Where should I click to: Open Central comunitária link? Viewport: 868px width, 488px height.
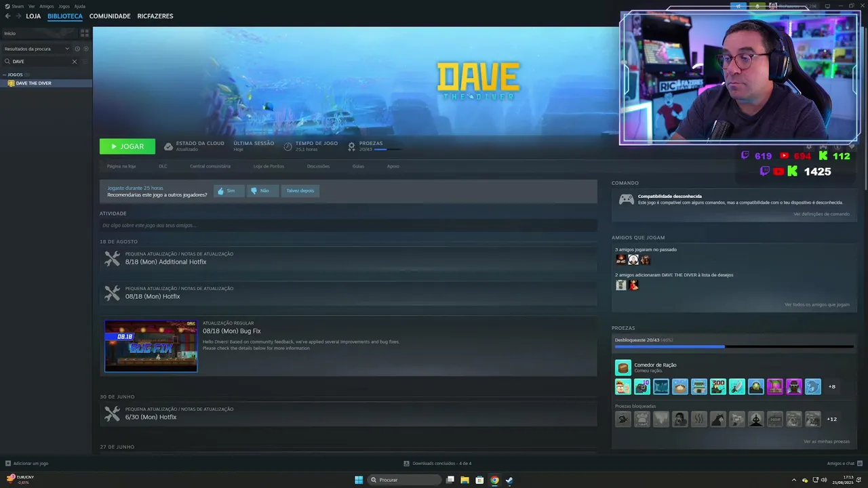point(210,166)
